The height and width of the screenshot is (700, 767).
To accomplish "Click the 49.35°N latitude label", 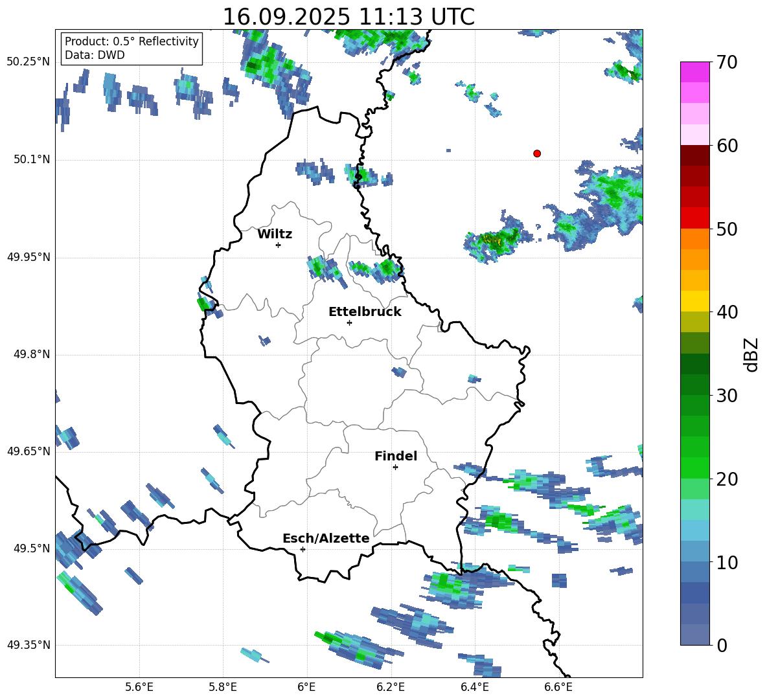I will tap(29, 645).
